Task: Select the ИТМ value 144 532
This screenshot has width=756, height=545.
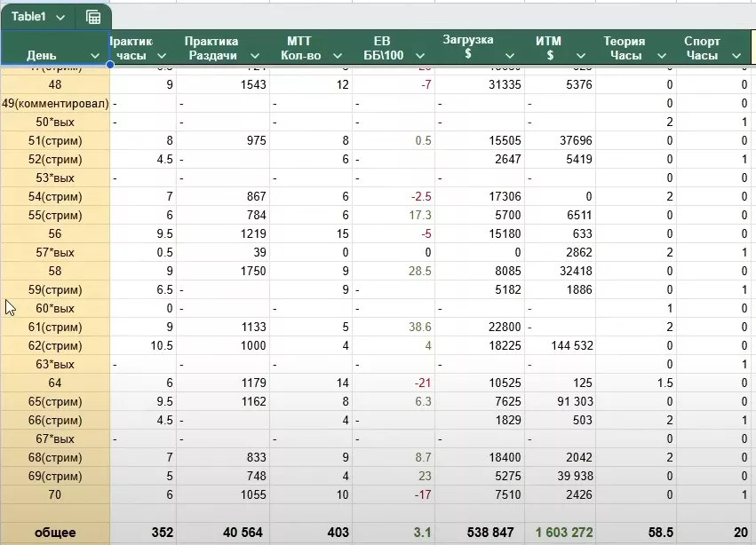Action: [572, 345]
